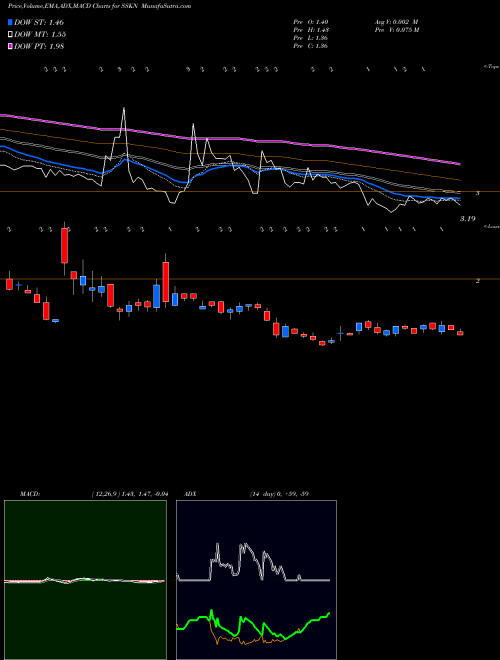Select the DOW MT value label
This screenshot has height=660, width=500.
(x=40, y=34)
